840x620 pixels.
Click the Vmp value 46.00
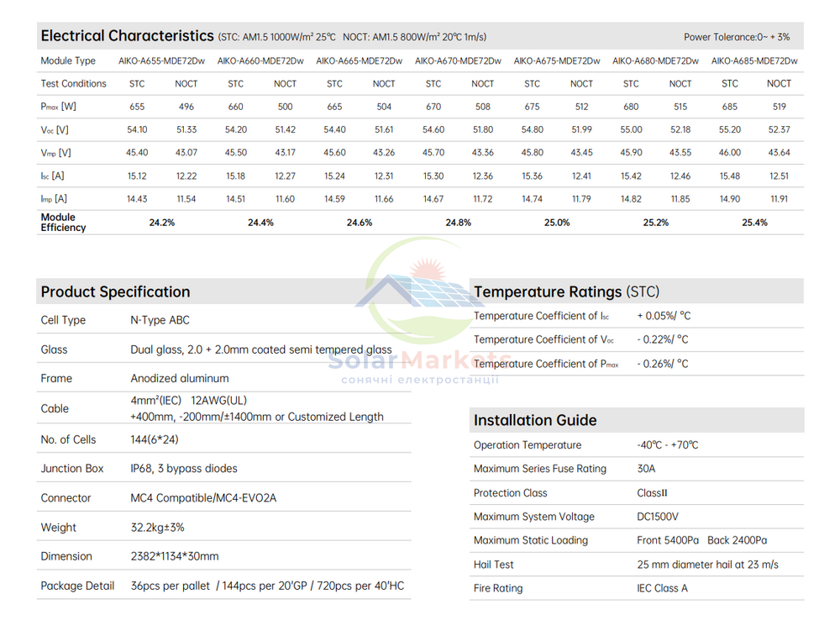point(730,153)
